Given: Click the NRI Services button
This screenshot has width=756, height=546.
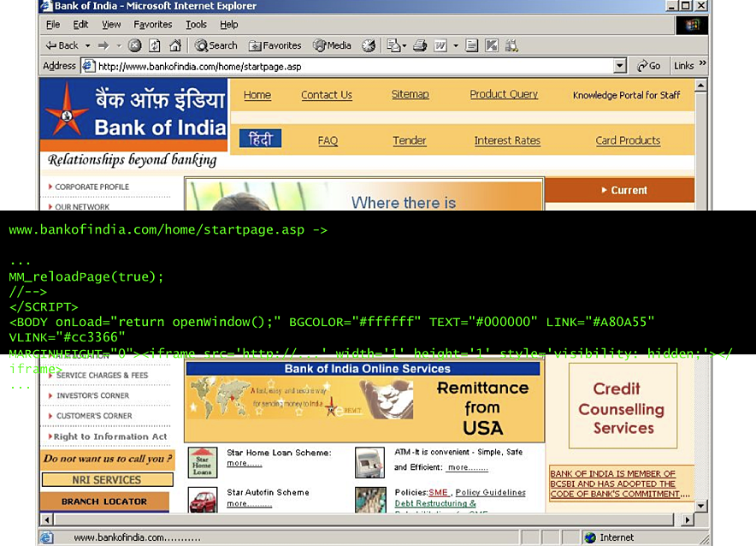Looking at the screenshot, I should tap(107, 480).
